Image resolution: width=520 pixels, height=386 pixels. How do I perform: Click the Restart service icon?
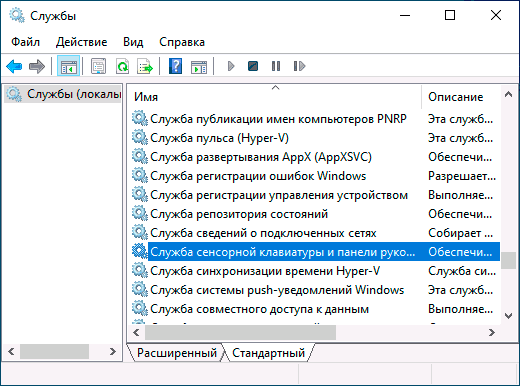[x=299, y=66]
